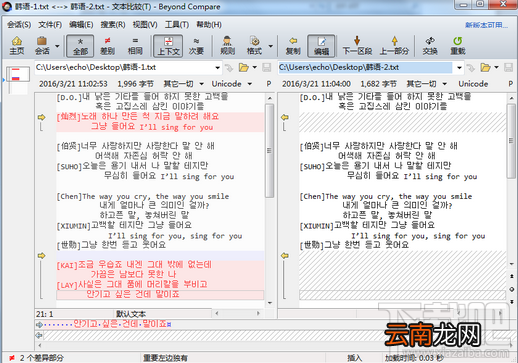
Task: Open the 会话(S) menu
Action: tap(19, 25)
